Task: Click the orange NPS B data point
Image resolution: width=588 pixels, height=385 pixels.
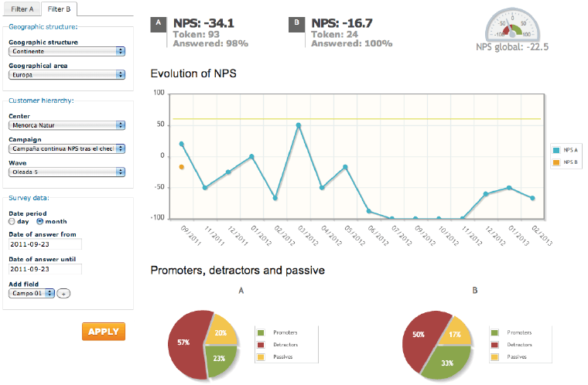Action: pos(182,167)
